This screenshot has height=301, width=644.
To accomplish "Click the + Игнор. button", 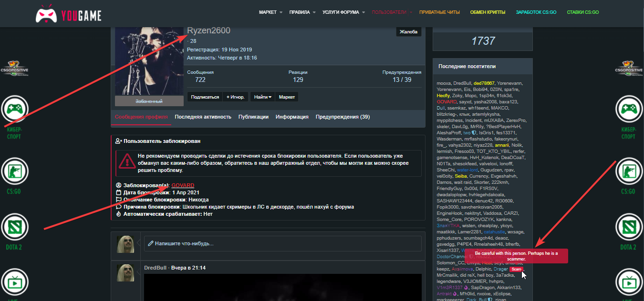I will [x=235, y=97].
